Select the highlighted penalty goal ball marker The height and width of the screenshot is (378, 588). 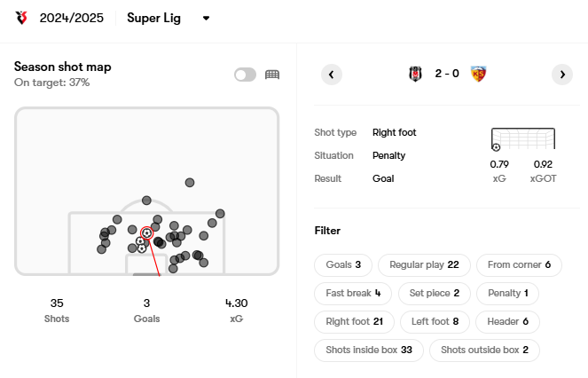146,233
